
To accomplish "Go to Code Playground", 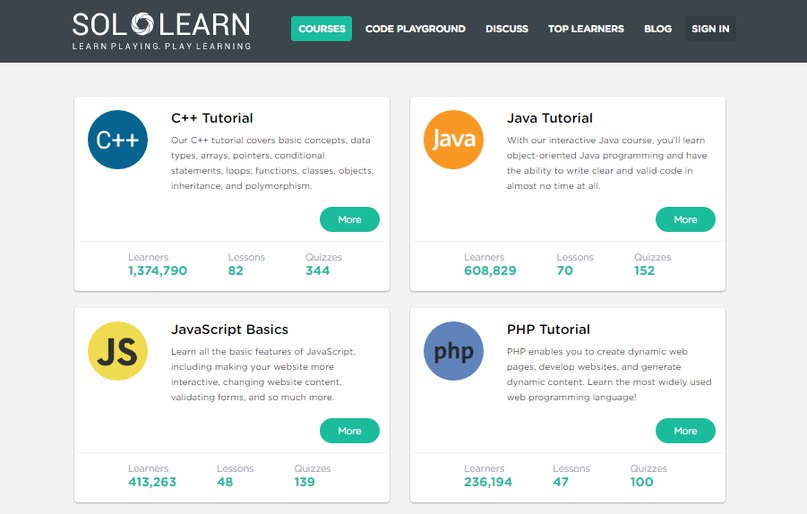I will click(x=415, y=29).
